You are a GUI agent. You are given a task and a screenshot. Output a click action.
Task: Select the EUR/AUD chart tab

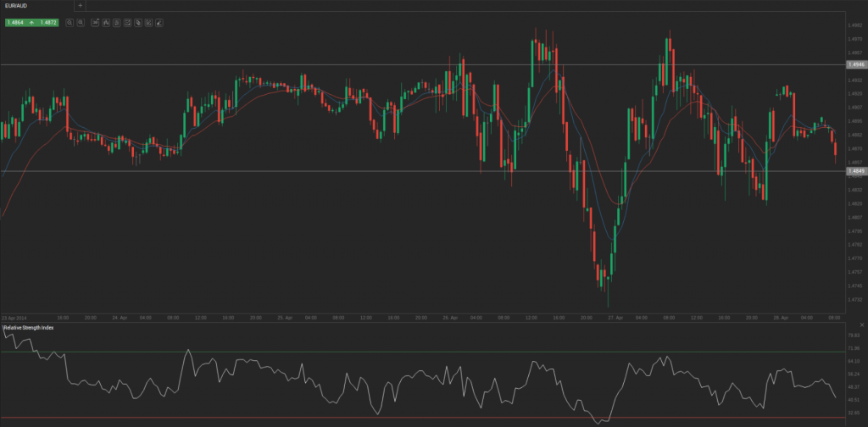[x=19, y=5]
